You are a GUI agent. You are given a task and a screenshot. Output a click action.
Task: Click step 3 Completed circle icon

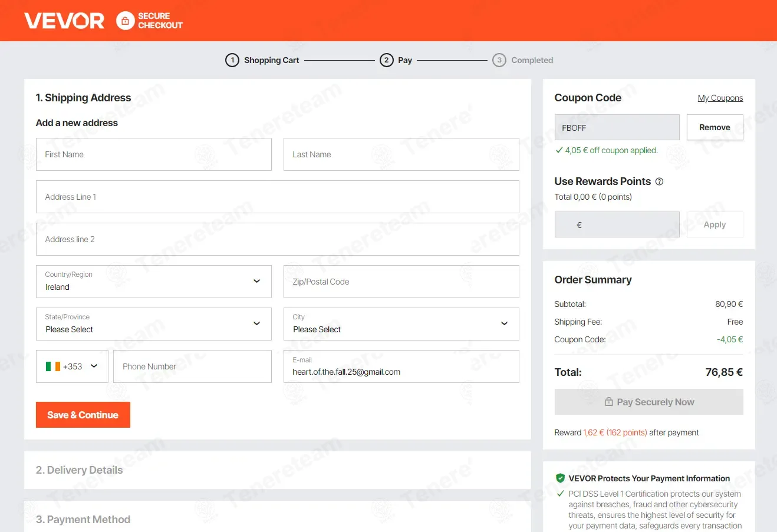[x=499, y=60]
